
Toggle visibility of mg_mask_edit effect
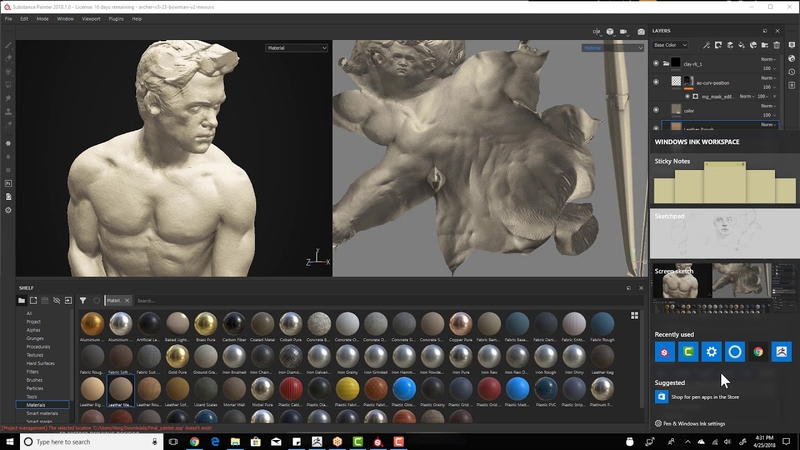click(687, 96)
